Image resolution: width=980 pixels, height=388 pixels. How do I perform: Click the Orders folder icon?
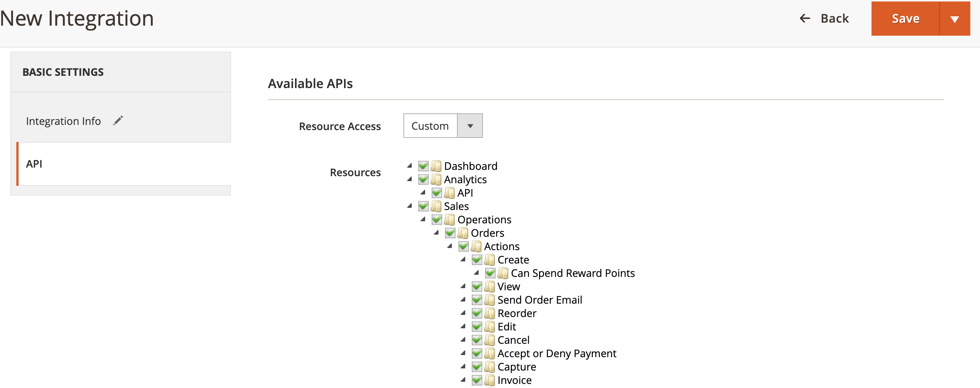(463, 233)
